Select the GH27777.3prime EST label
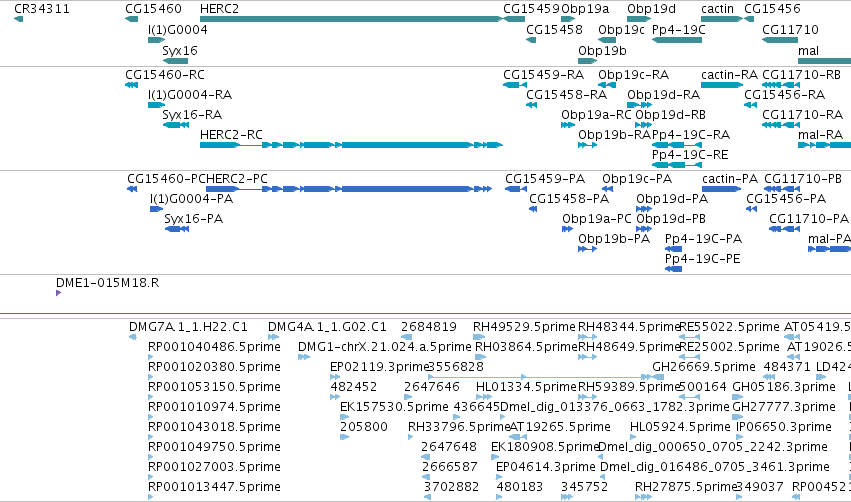The width and height of the screenshot is (851, 502). coord(784,407)
